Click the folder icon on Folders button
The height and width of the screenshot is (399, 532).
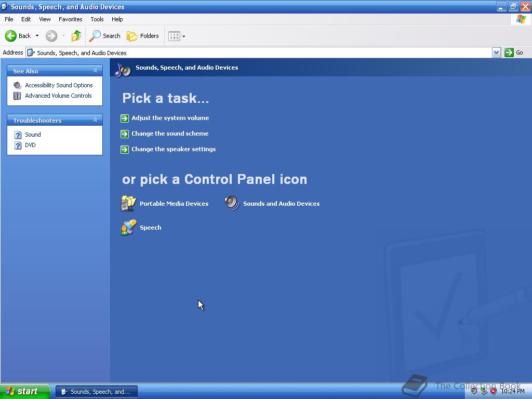(x=132, y=36)
